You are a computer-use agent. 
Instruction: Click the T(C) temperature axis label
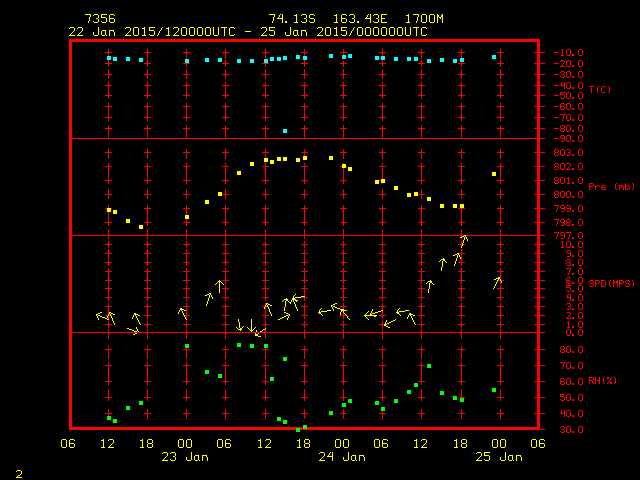point(598,90)
